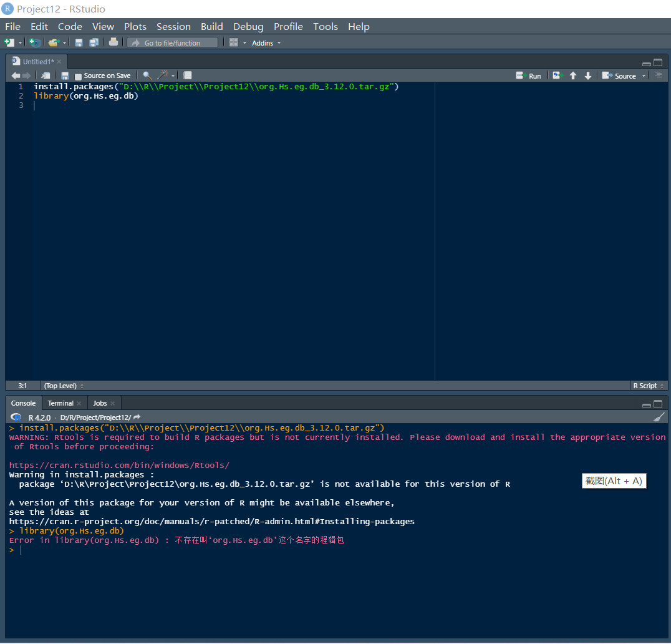This screenshot has height=644, width=671.
Task: Open the R Script file type dropdown
Action: 648,386
